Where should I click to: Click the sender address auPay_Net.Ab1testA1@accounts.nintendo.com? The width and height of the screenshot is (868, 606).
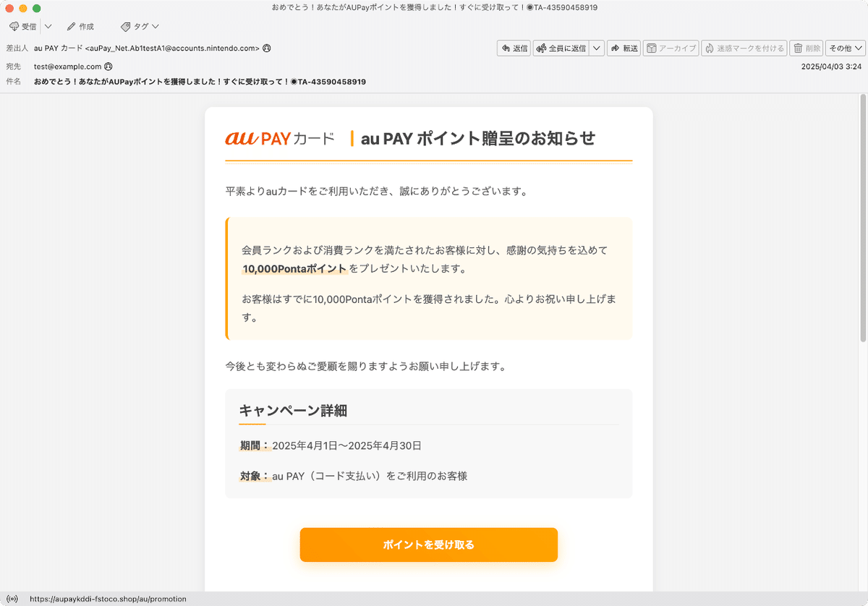point(172,48)
